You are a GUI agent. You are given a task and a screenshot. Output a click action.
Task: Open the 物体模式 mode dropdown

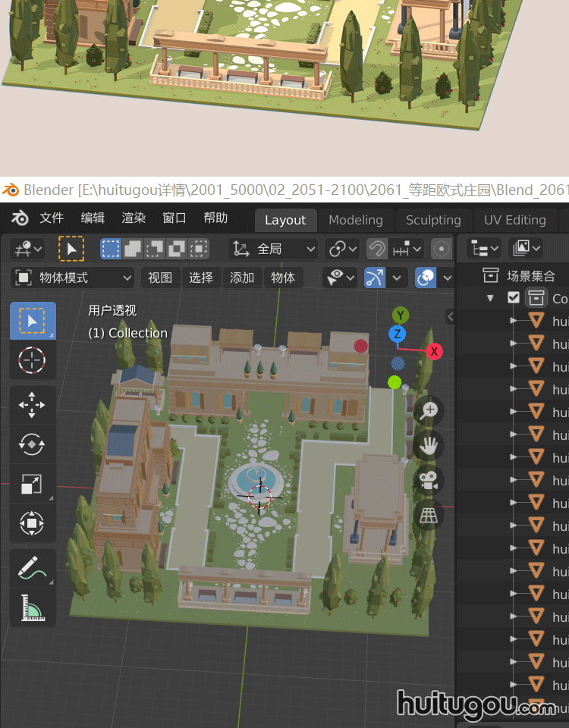click(73, 278)
